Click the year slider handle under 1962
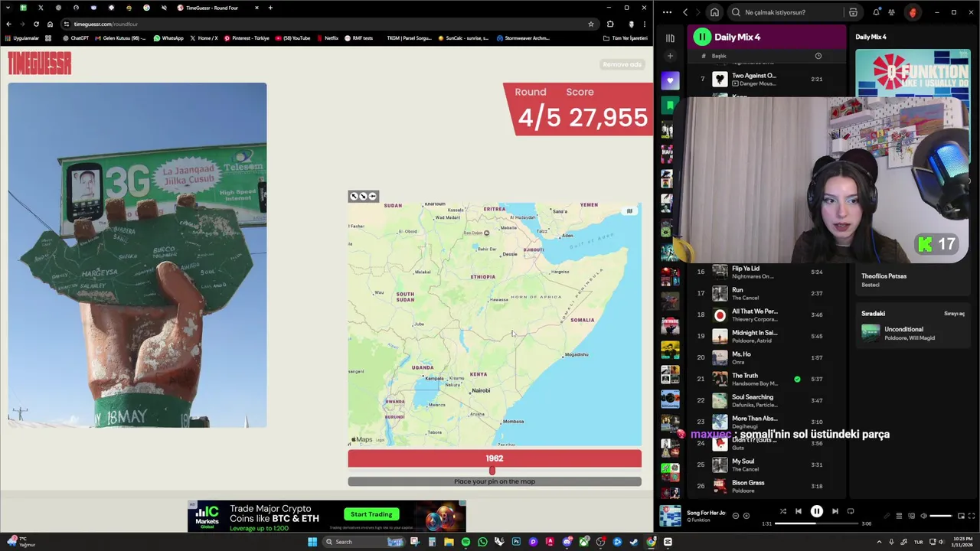 [492, 471]
